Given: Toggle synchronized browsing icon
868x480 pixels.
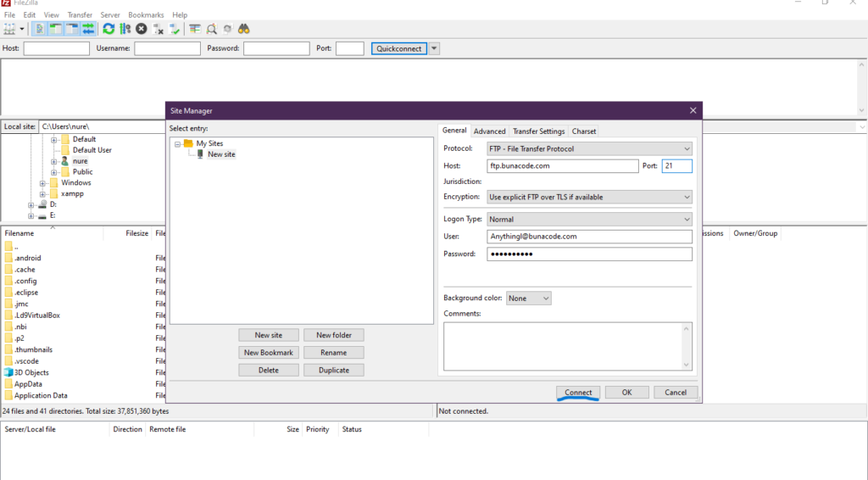Looking at the screenshot, I should click(227, 29).
